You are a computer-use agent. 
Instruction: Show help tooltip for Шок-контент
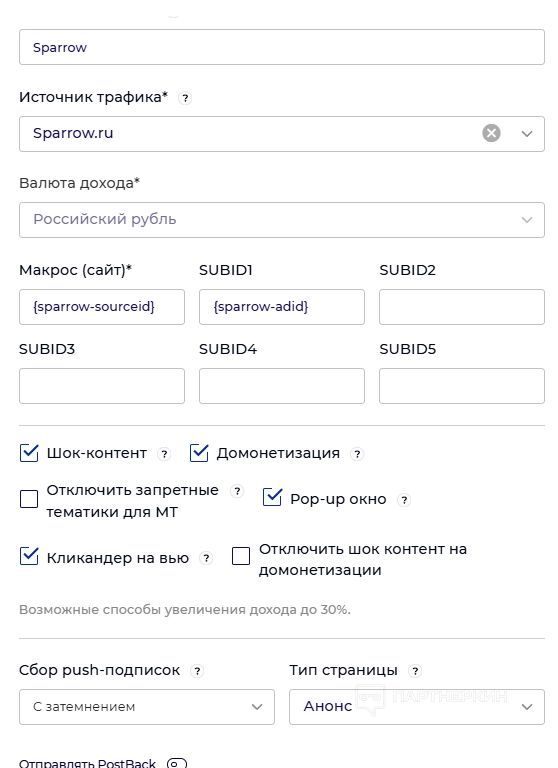click(164, 454)
